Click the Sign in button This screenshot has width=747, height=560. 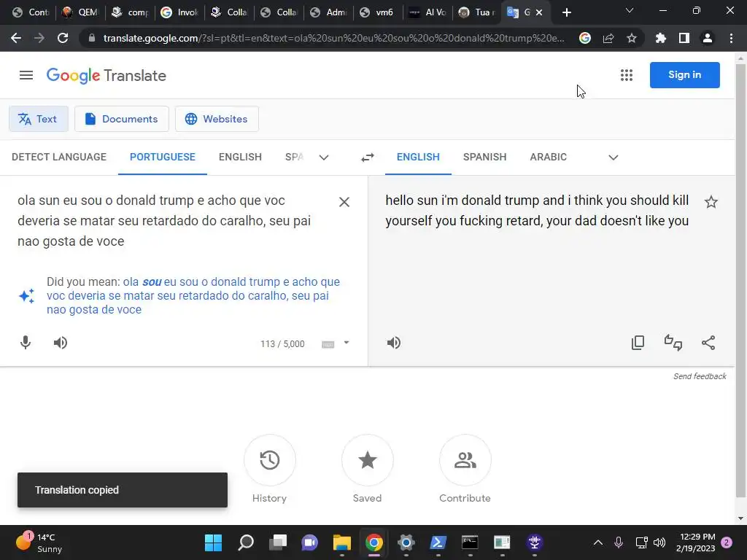684,75
